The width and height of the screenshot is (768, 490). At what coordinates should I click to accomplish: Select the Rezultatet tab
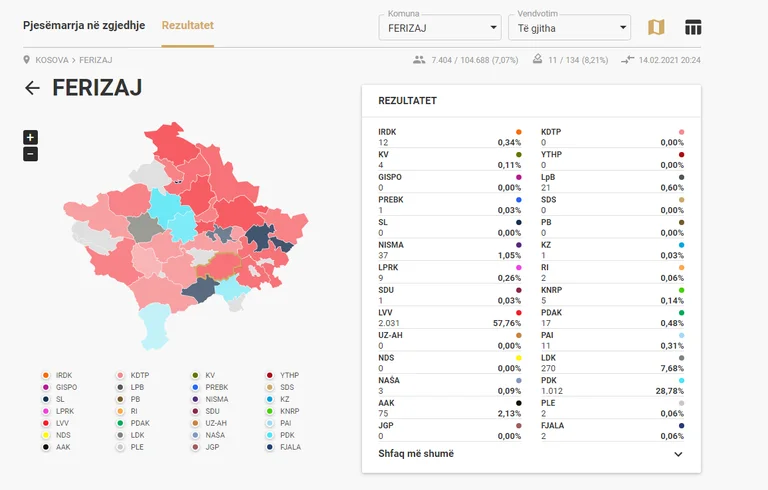click(x=188, y=25)
